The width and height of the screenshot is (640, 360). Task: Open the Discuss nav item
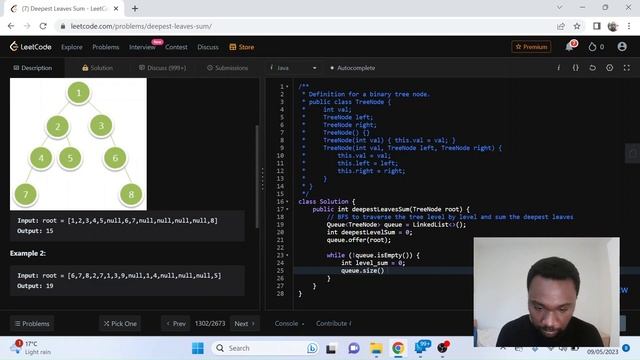click(208, 47)
